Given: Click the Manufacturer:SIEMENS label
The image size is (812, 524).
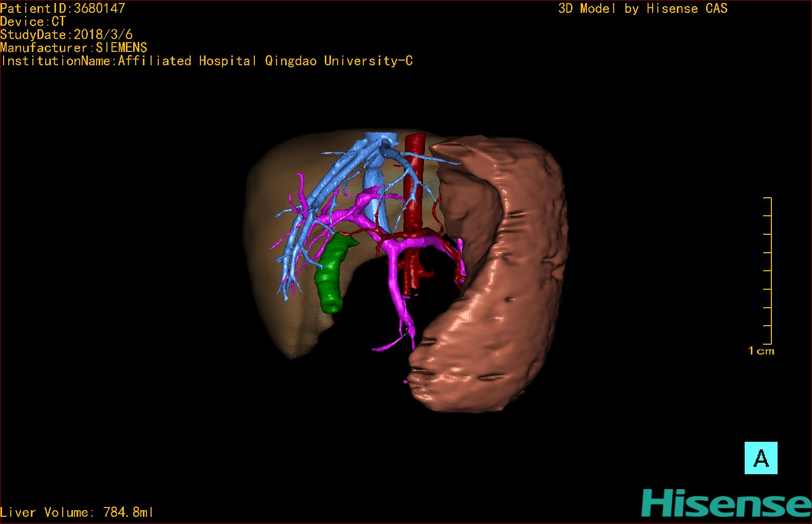Looking at the screenshot, I should click(x=73, y=48).
